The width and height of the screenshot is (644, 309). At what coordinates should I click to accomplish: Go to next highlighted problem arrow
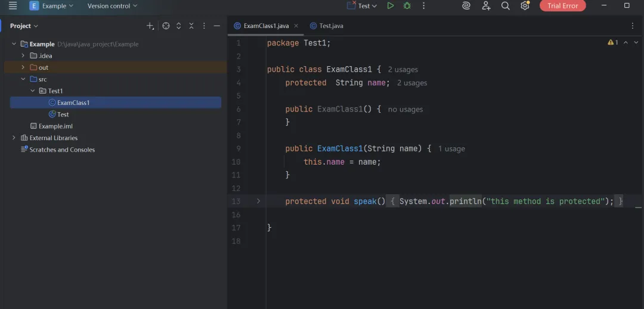point(636,42)
